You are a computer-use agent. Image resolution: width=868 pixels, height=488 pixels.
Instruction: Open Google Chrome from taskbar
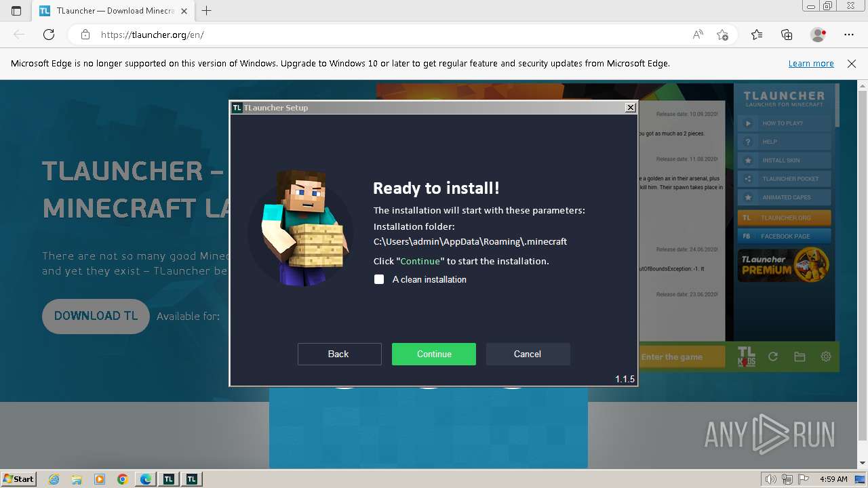123,479
